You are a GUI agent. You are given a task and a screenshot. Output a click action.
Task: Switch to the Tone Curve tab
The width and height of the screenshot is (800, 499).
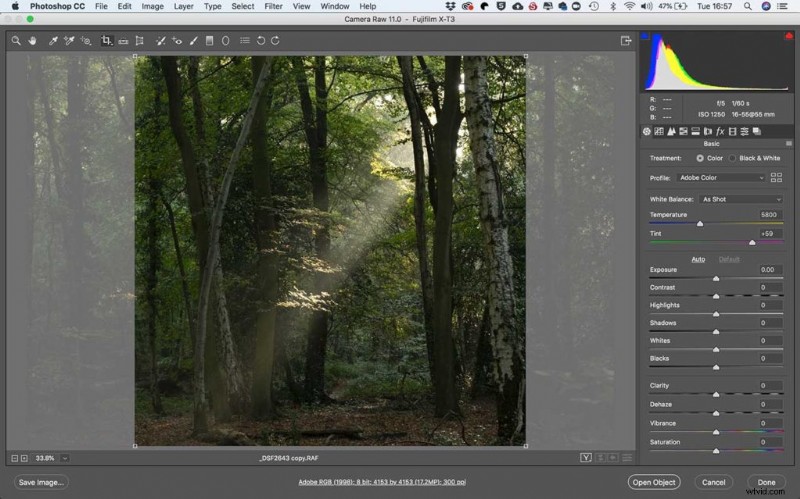pyautogui.click(x=659, y=132)
